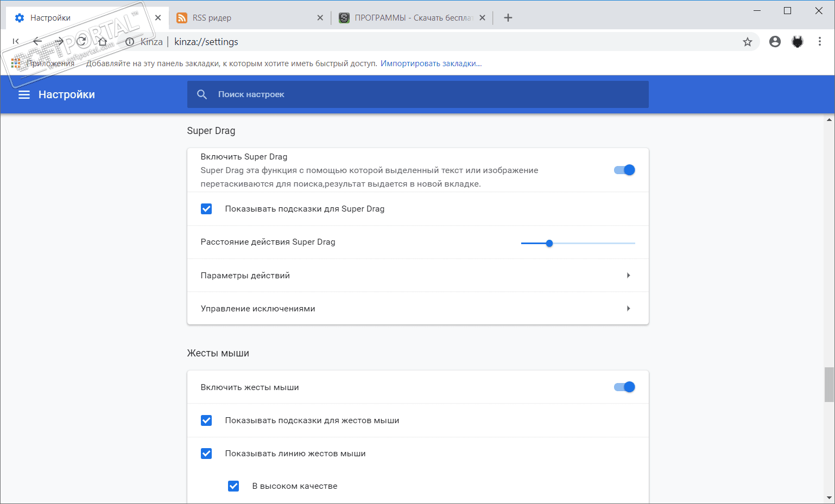
Task: Disable the Super Drag toggle
Action: pos(624,170)
